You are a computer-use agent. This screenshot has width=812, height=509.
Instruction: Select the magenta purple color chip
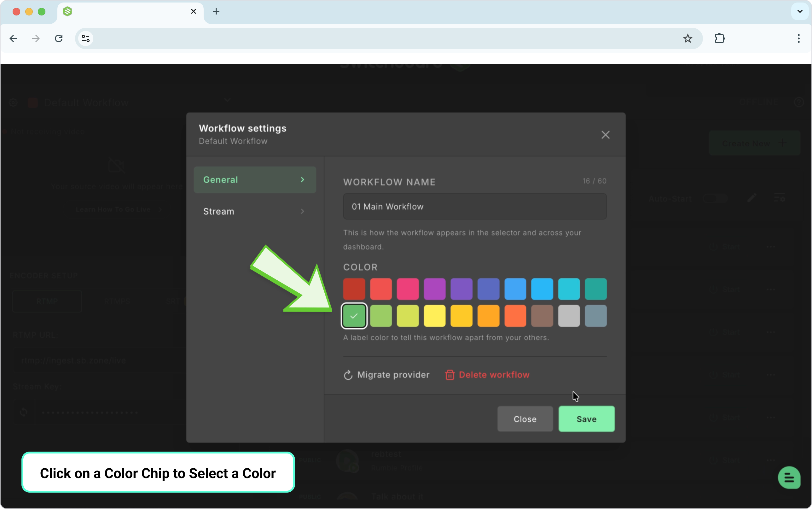pyautogui.click(x=435, y=289)
